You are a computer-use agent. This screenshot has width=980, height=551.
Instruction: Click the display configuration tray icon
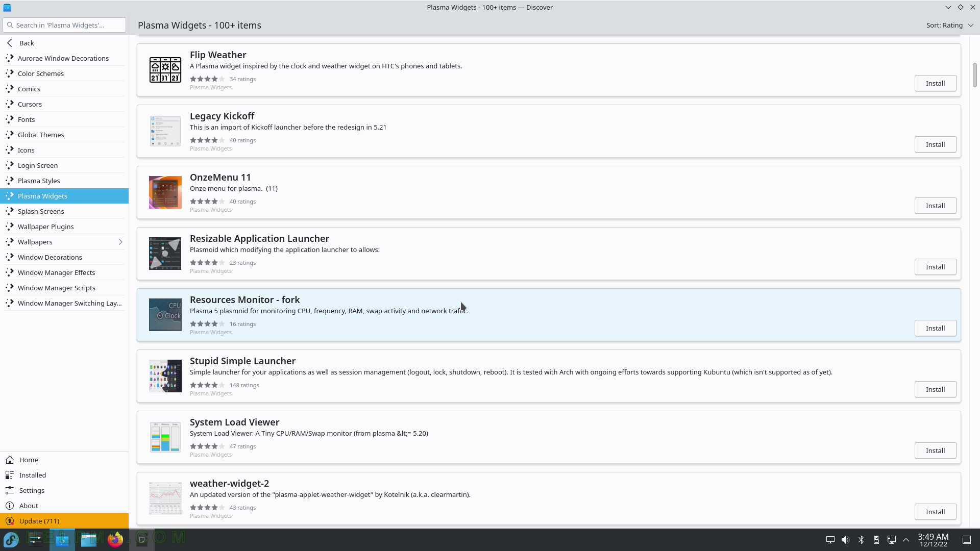[x=830, y=540]
